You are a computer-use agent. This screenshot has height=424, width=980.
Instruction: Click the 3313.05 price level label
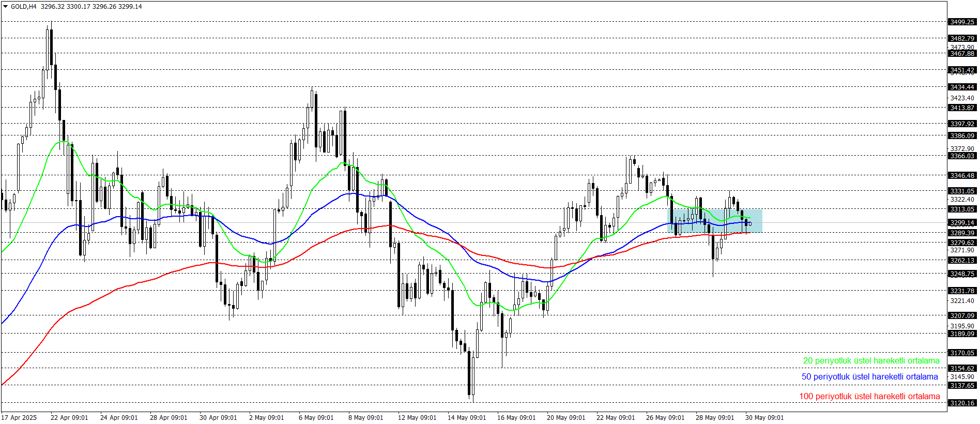click(962, 209)
